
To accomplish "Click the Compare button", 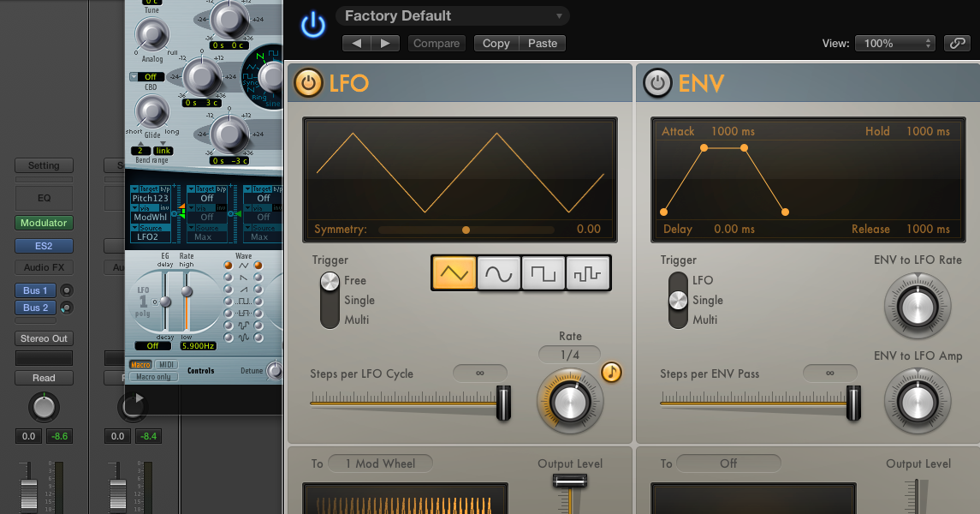I will pyautogui.click(x=437, y=42).
